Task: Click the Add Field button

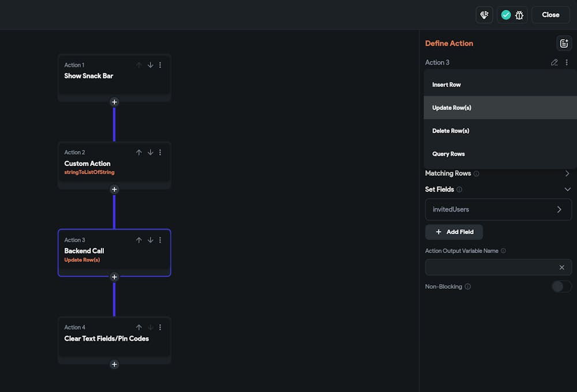Action: click(454, 232)
